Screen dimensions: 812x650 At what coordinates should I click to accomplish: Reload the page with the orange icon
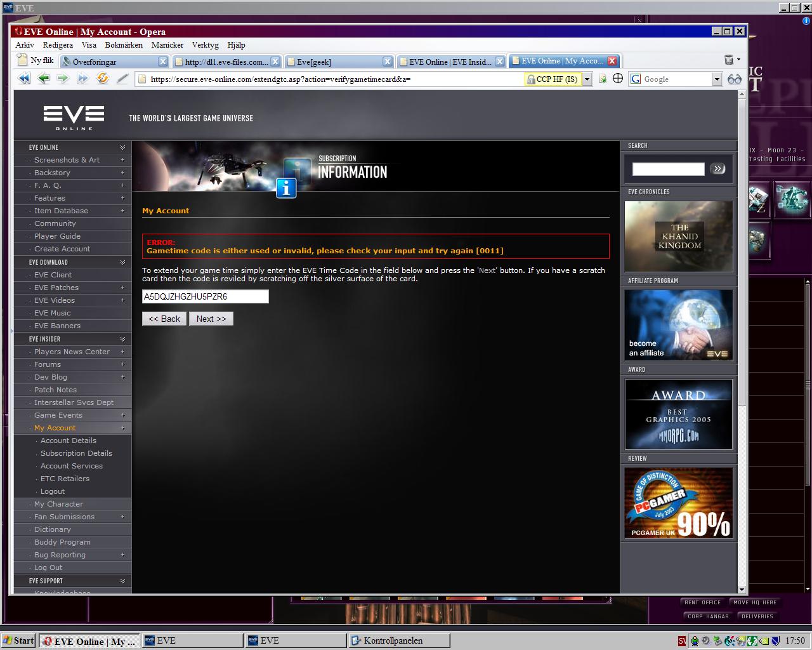tap(102, 79)
